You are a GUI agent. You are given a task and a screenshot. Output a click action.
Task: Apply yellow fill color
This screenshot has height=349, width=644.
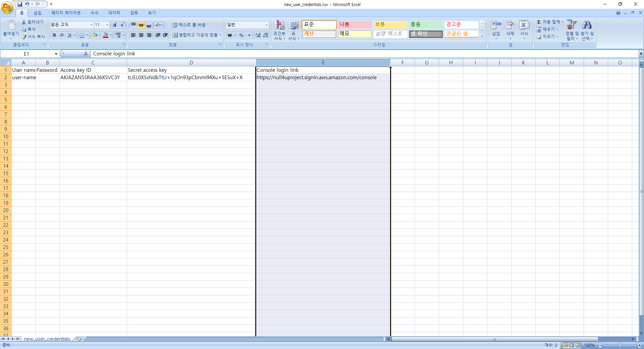point(95,35)
